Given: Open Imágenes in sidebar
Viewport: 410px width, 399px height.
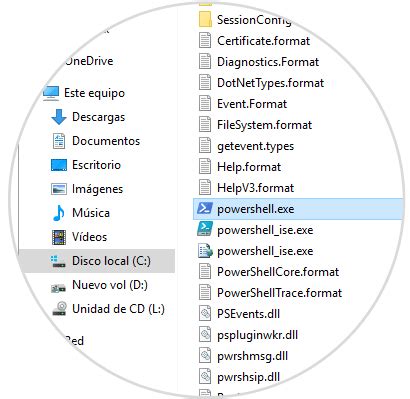Looking at the screenshot, I should 97,189.
